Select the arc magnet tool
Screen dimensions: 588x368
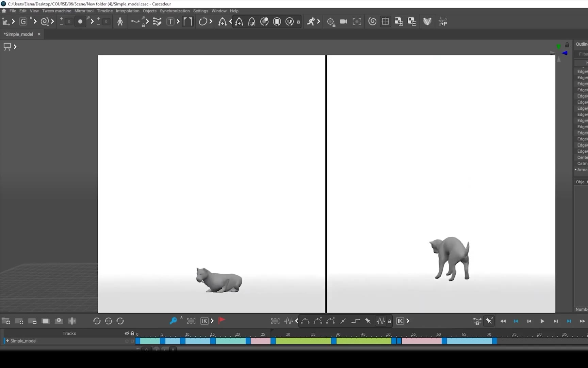[x=252, y=22]
